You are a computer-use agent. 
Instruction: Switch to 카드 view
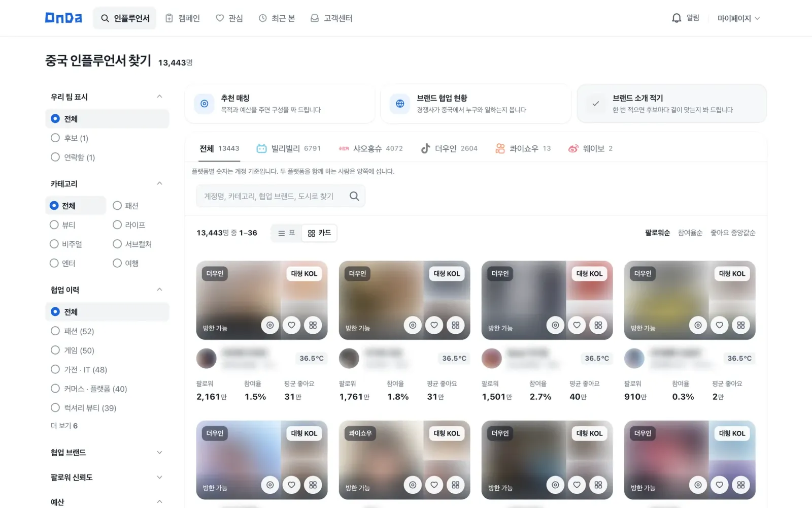(319, 233)
